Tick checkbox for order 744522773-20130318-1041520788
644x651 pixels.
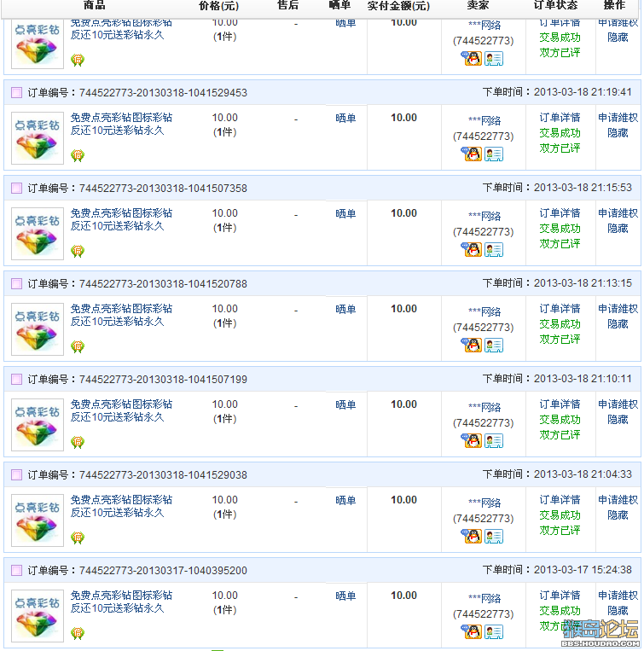16,283
